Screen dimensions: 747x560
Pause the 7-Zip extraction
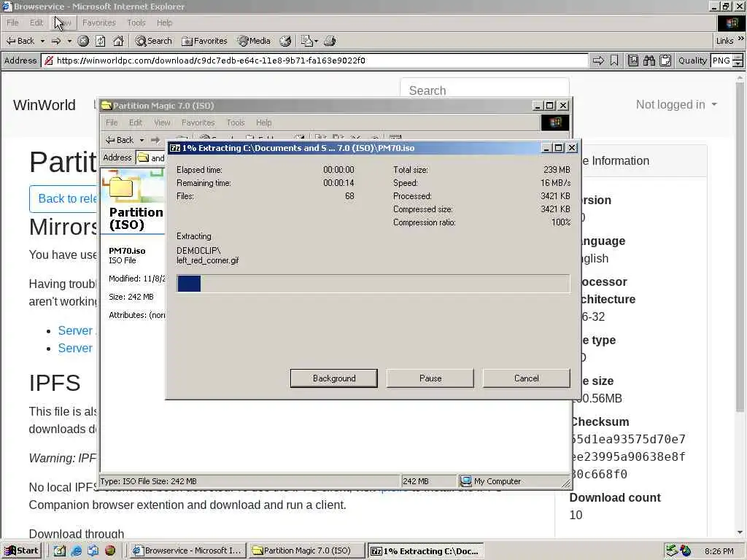[430, 378]
